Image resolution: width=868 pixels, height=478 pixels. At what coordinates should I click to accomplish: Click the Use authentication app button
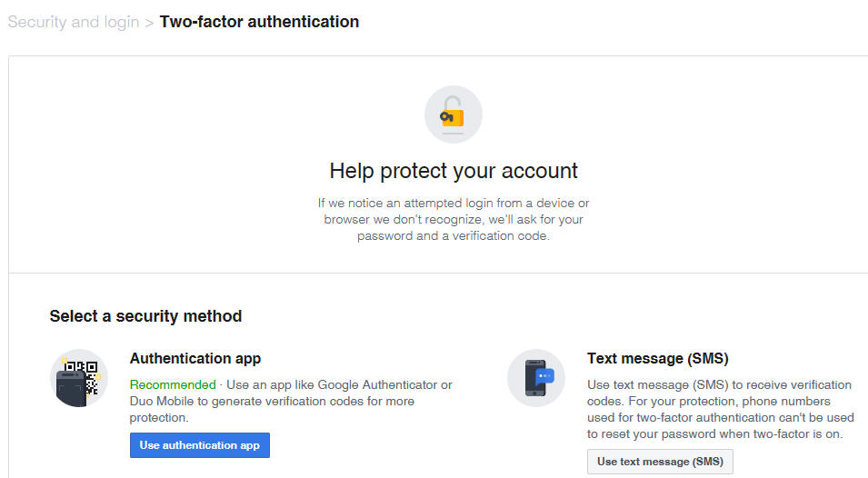pos(200,445)
